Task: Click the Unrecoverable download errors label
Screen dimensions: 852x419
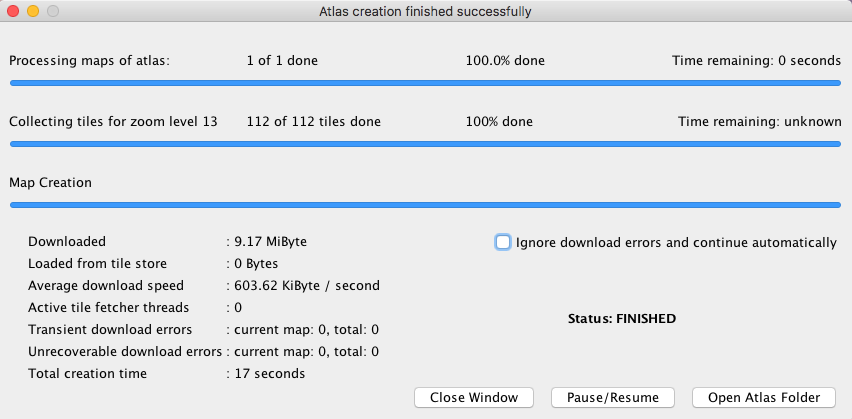Action: click(x=125, y=352)
